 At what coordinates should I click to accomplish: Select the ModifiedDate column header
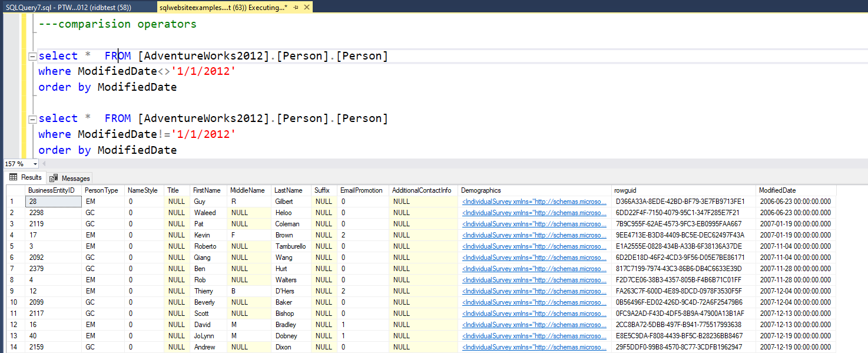796,190
